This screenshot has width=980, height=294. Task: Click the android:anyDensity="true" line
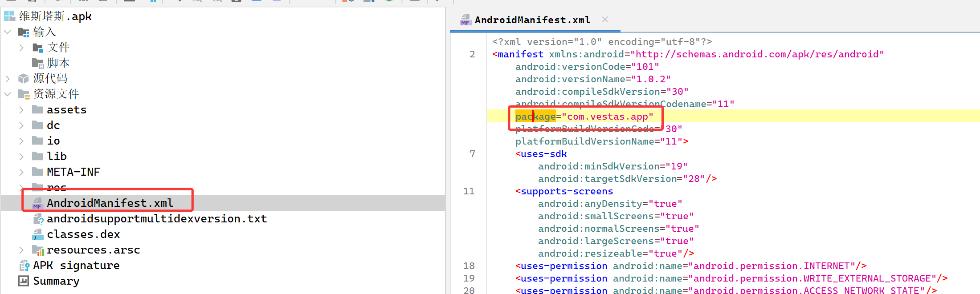click(x=610, y=204)
